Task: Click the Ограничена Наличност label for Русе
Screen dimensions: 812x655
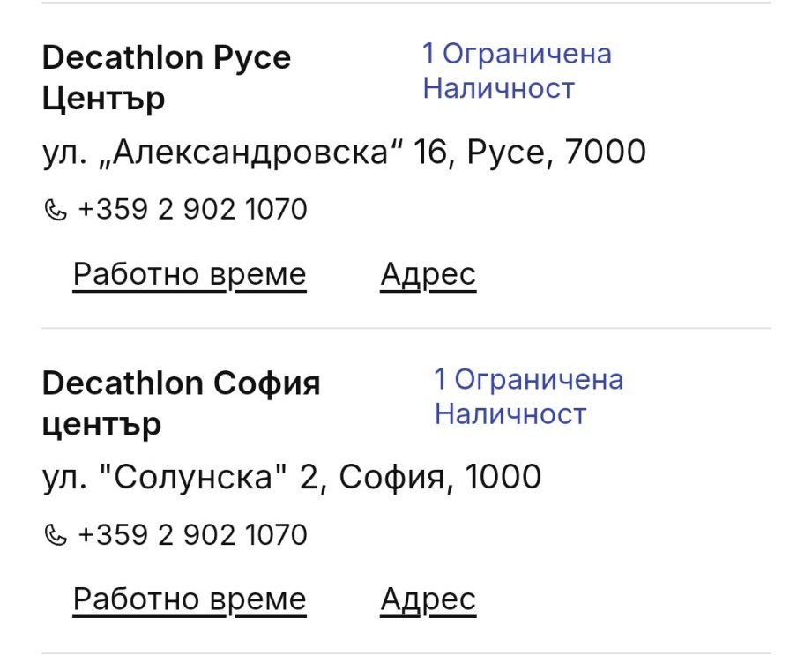Action: [x=517, y=71]
